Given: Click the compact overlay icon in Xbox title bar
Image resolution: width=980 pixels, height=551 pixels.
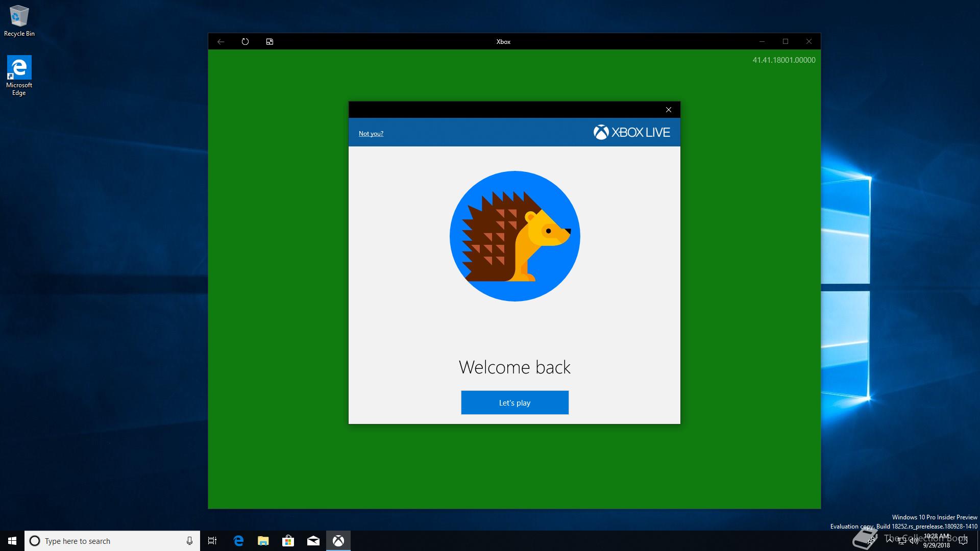Looking at the screenshot, I should tap(269, 42).
